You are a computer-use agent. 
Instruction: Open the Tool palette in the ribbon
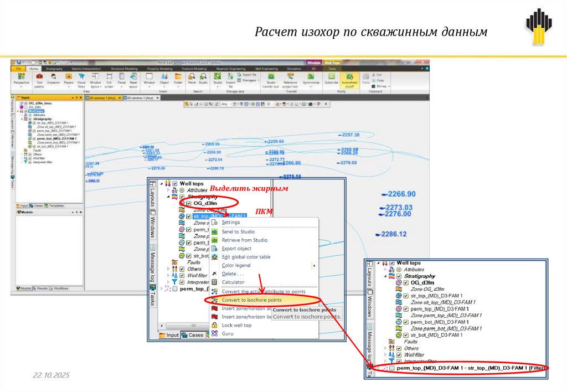click(39, 78)
